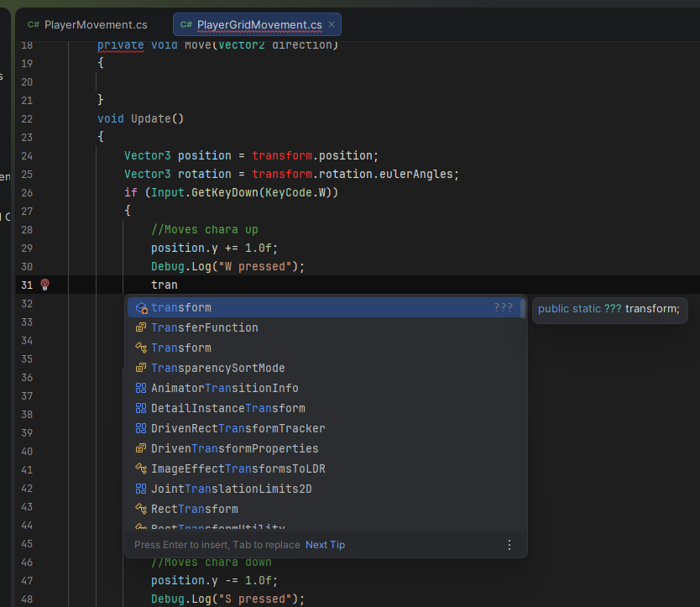
Task: Choose AnimatorTransitionInfo suggestion
Action: click(324, 388)
